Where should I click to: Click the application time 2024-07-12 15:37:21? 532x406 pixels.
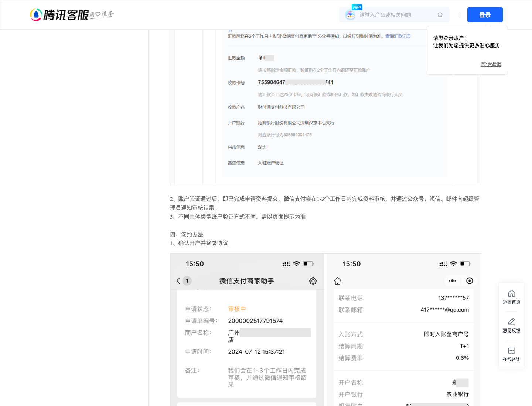click(256, 352)
